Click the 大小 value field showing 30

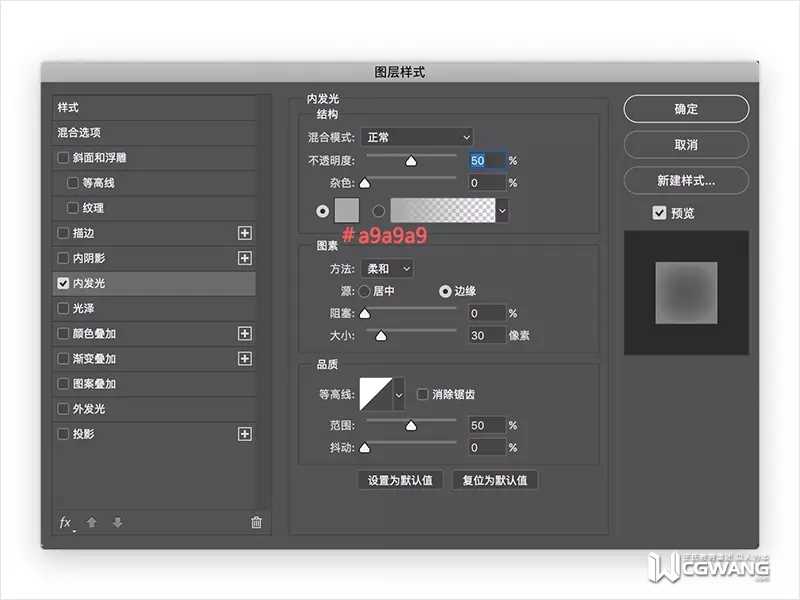pos(487,335)
